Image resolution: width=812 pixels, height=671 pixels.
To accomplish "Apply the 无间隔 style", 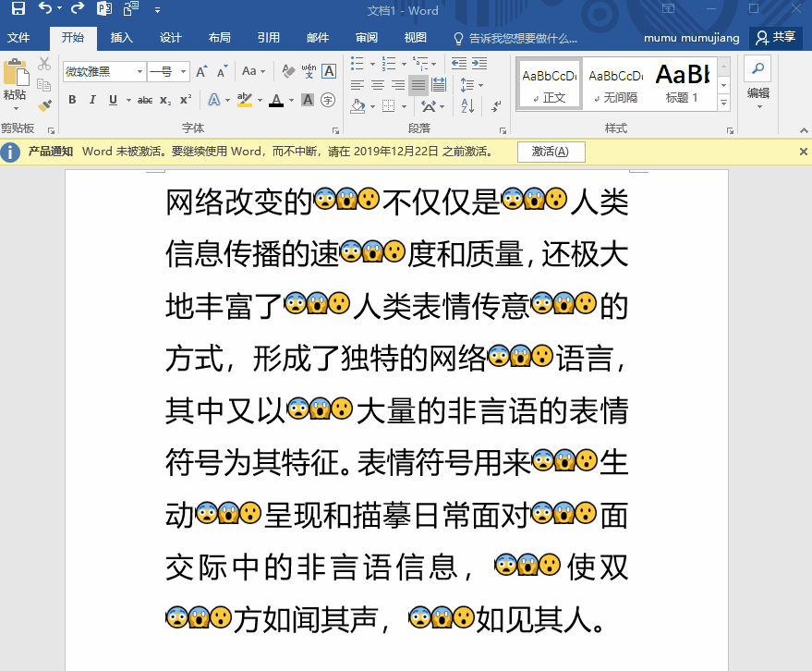I will pyautogui.click(x=616, y=83).
